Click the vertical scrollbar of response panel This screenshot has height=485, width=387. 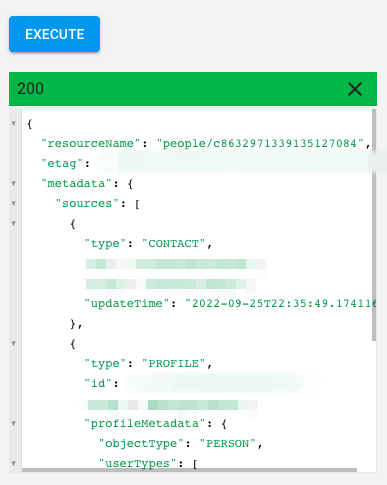click(374, 225)
